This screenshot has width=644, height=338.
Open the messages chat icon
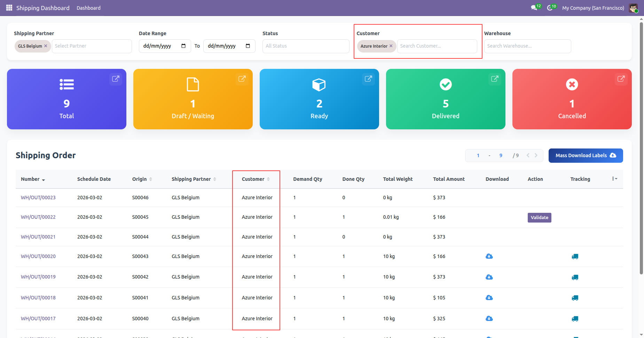click(534, 8)
